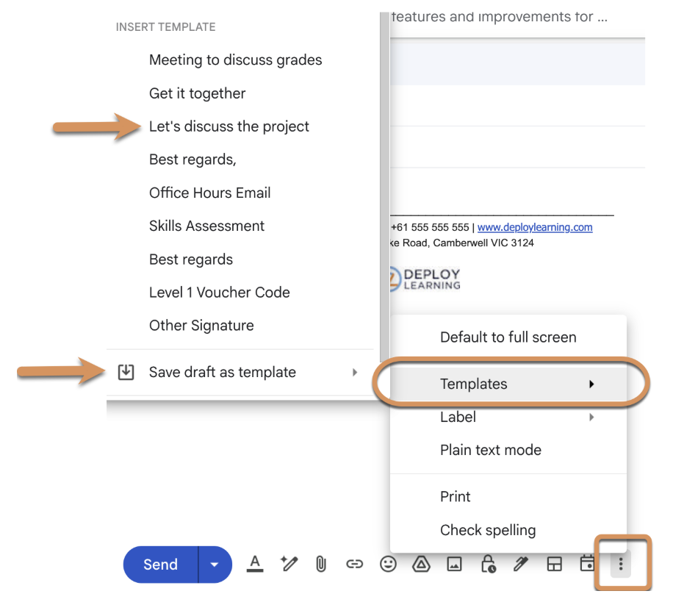The image size is (673, 616).
Task: Click the Help me write pencil icon
Action: (288, 564)
